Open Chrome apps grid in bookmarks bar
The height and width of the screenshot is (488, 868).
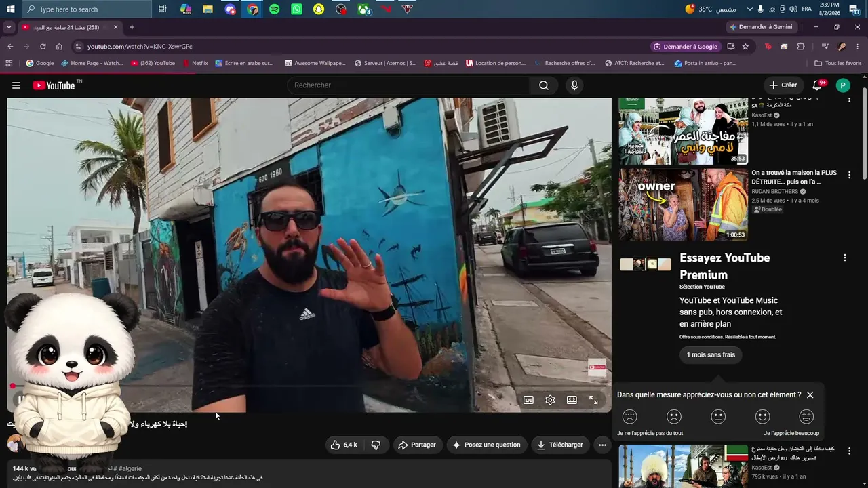9,64
